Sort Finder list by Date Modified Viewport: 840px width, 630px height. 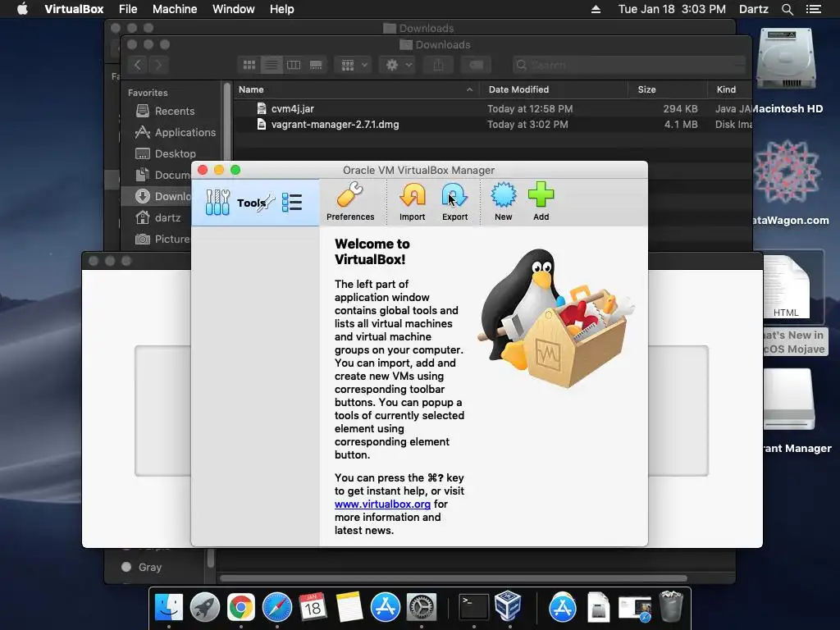[554, 89]
